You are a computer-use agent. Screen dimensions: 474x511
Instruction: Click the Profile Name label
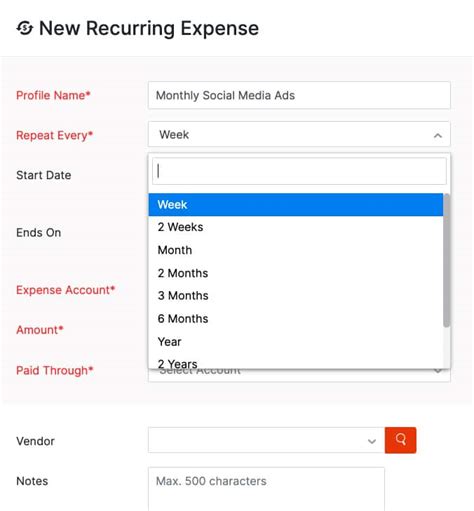[53, 95]
